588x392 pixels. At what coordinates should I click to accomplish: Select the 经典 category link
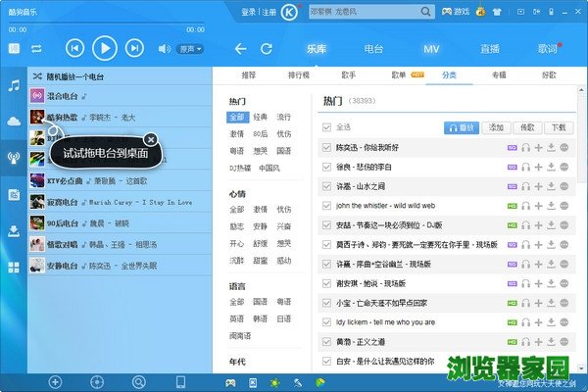click(260, 117)
